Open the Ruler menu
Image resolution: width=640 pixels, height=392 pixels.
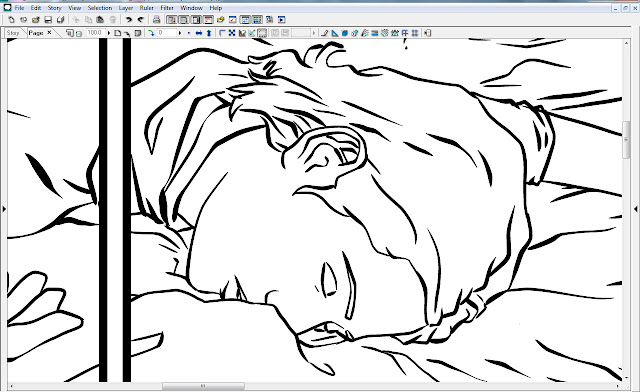[x=147, y=8]
